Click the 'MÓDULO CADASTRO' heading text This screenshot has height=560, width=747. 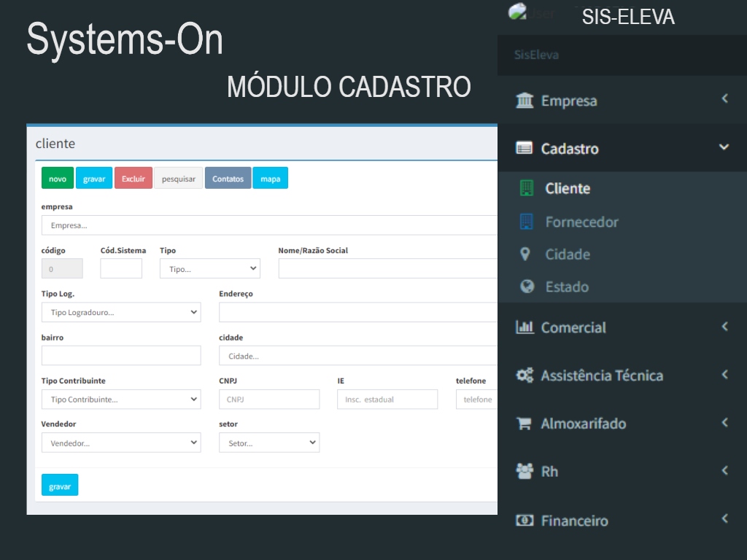click(x=349, y=87)
